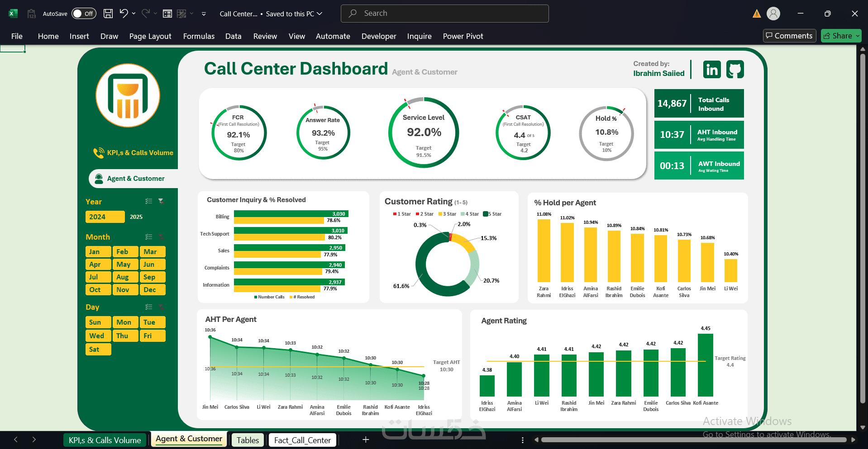
Task: Click the company logo image
Action: point(128,95)
